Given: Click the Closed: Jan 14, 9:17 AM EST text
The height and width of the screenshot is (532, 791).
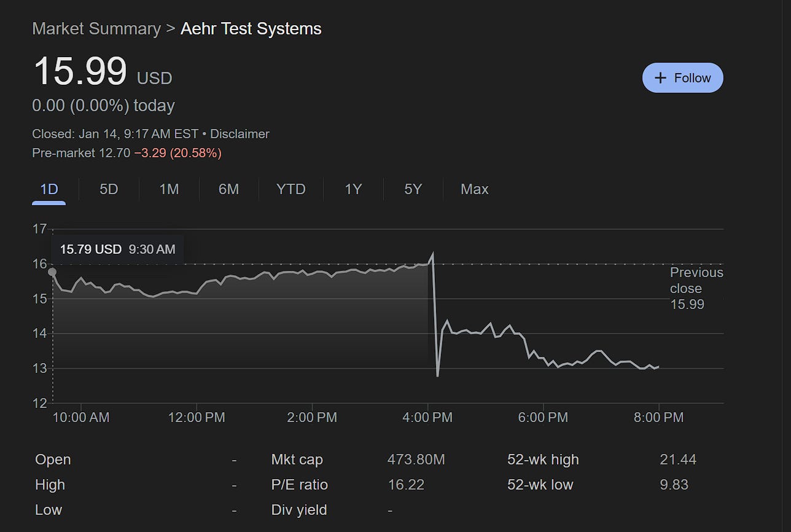Looking at the screenshot, I should click(x=115, y=134).
